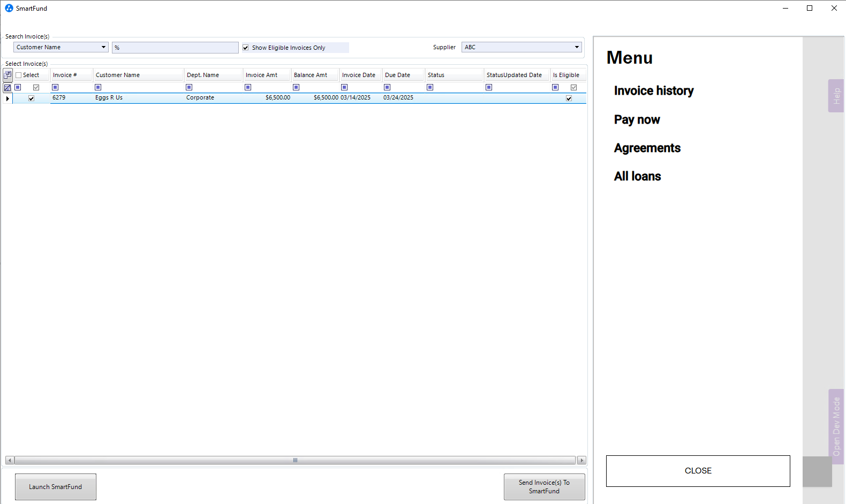Click the filter operator icon under Invoice Date column
846x504 pixels.
pos(344,87)
